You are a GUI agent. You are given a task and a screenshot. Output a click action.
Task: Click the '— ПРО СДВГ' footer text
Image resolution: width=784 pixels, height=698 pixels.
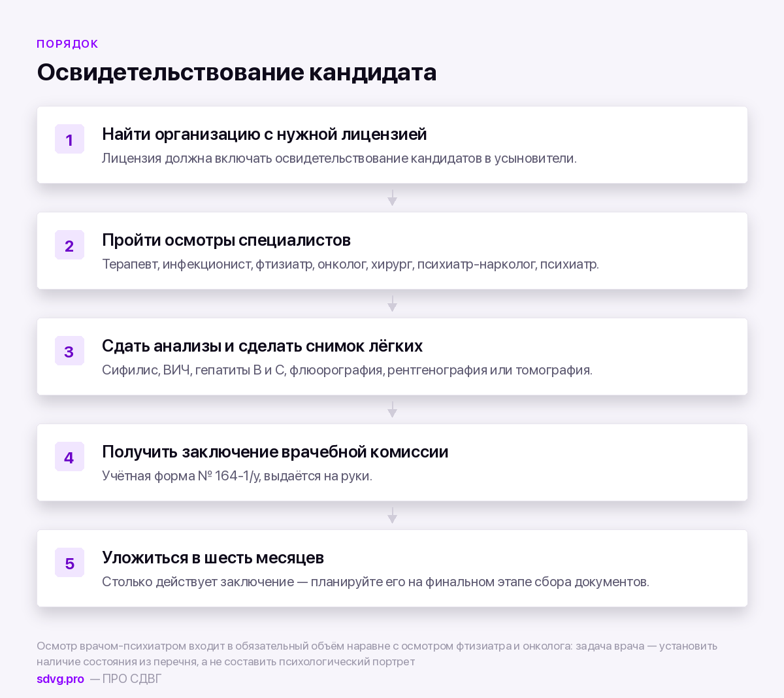click(x=125, y=679)
